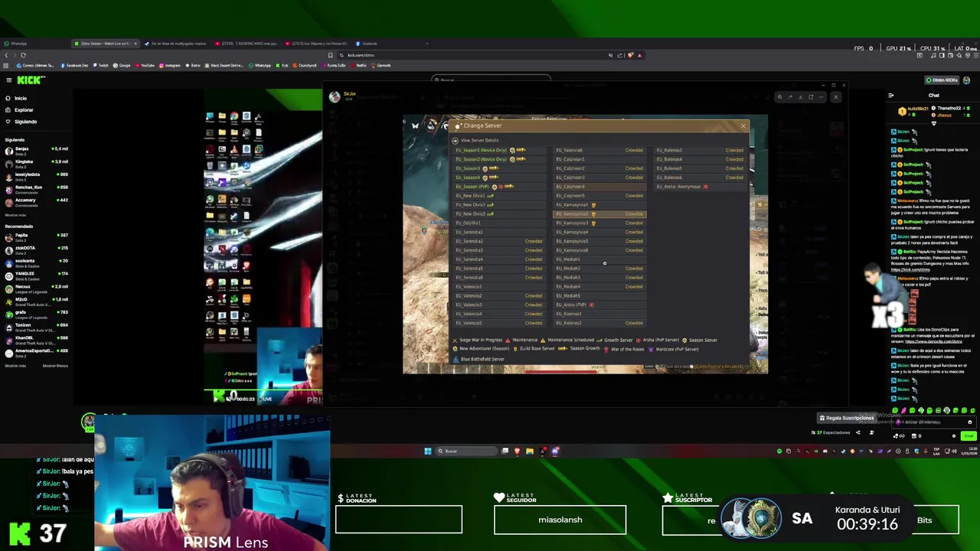Image resolution: width=980 pixels, height=551 pixels.
Task: Open browser apps grid icon
Action: pos(6,65)
